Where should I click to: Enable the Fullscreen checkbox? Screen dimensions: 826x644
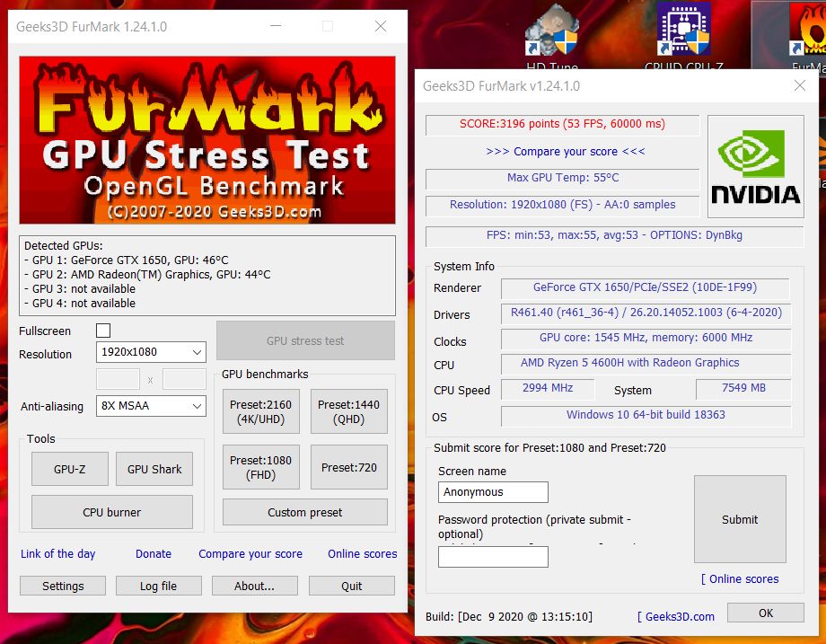point(103,331)
